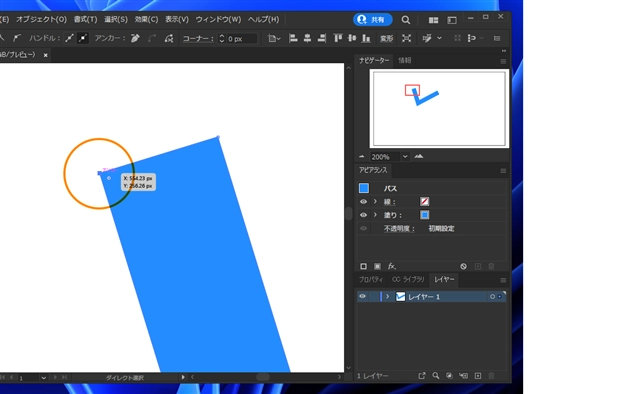Create new sublayer in Layers panel
This screenshot has width=640, height=394.
[463, 376]
